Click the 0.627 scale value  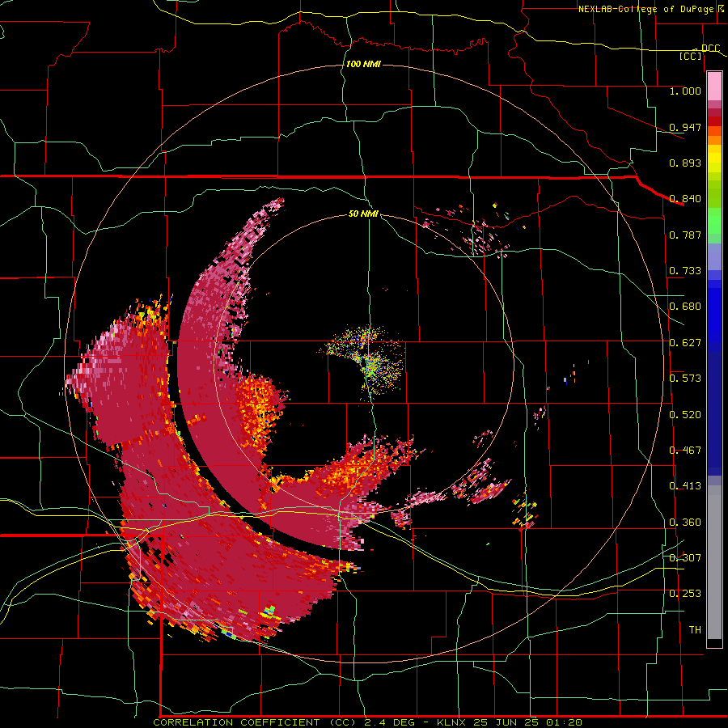(x=685, y=343)
